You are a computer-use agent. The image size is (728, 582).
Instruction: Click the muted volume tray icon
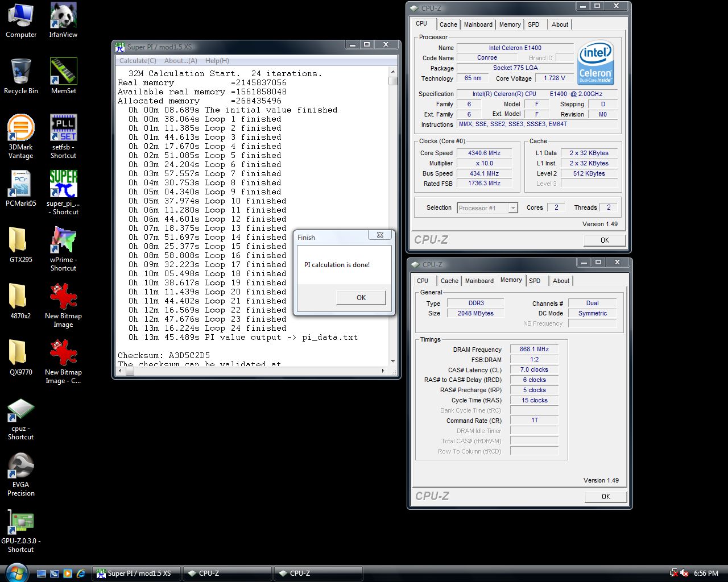click(x=684, y=573)
